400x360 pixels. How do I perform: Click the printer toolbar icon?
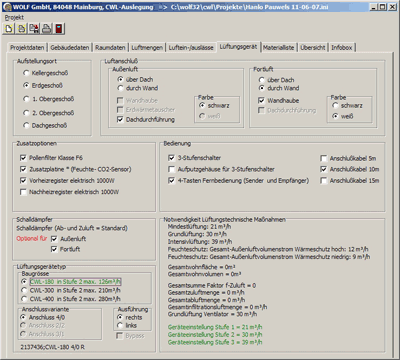tap(46, 29)
